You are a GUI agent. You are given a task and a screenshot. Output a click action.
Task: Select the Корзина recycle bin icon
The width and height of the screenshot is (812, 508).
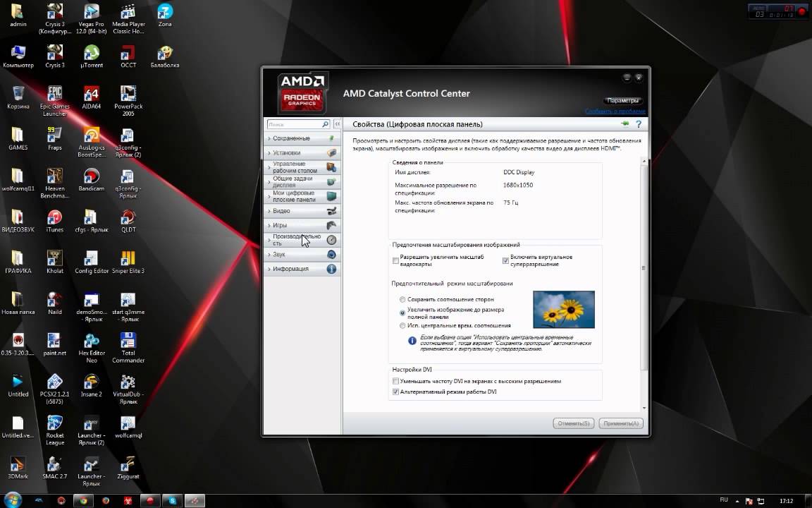(18, 97)
